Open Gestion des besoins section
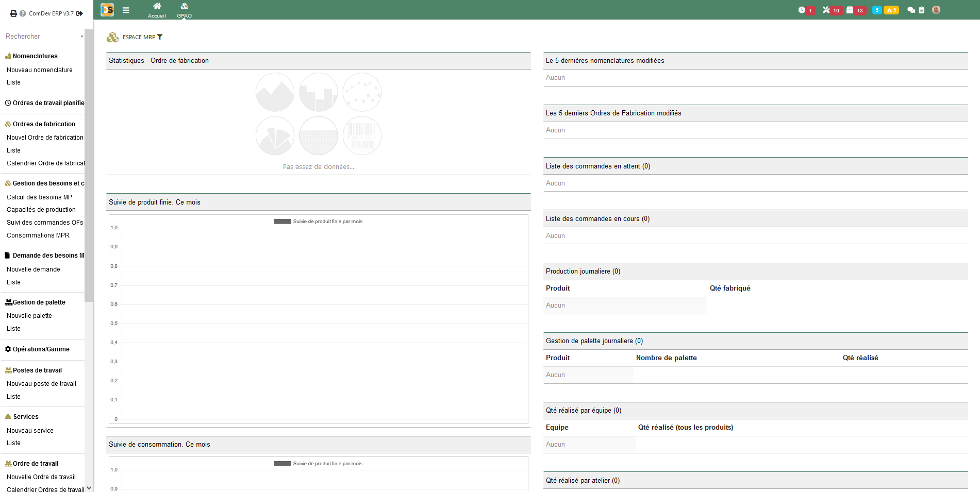 [45, 183]
